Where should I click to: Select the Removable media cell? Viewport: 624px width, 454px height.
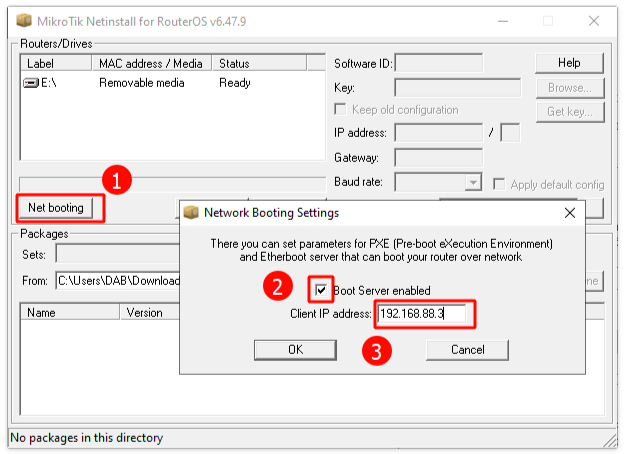click(142, 83)
